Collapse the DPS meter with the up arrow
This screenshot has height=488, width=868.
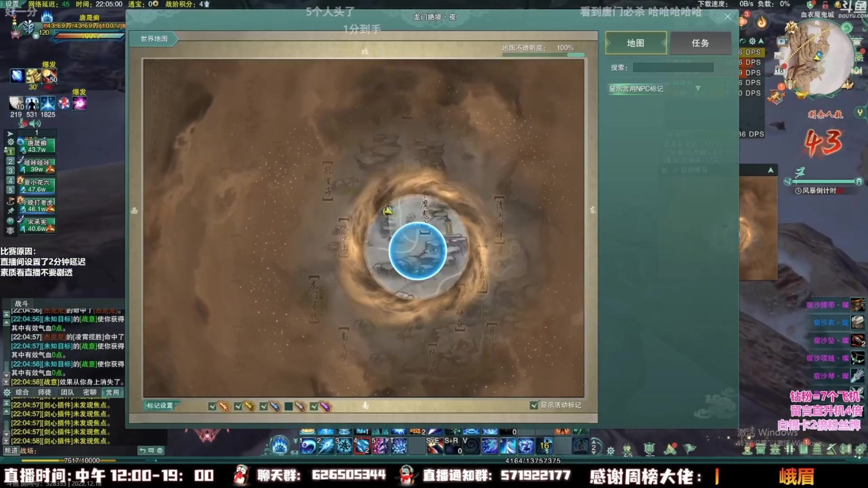point(761,41)
